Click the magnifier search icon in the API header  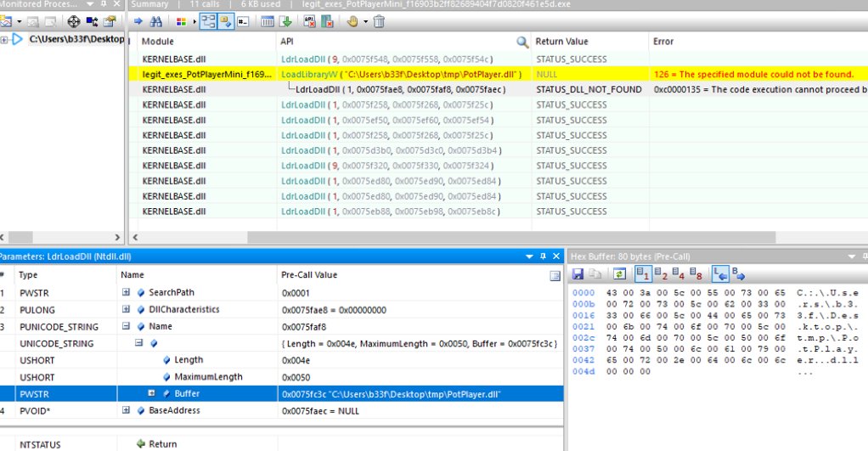pos(522,42)
